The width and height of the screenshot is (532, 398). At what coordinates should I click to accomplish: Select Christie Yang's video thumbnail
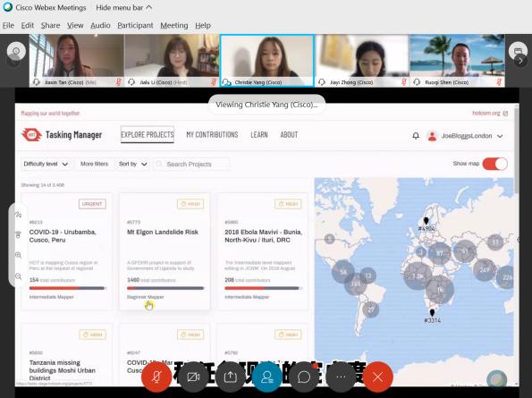[267, 61]
